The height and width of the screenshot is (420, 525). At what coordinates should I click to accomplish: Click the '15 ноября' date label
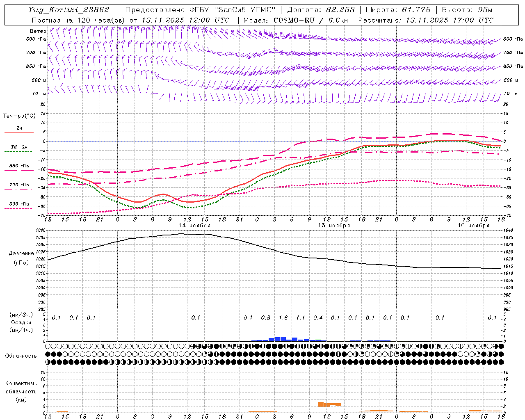tap(334, 226)
